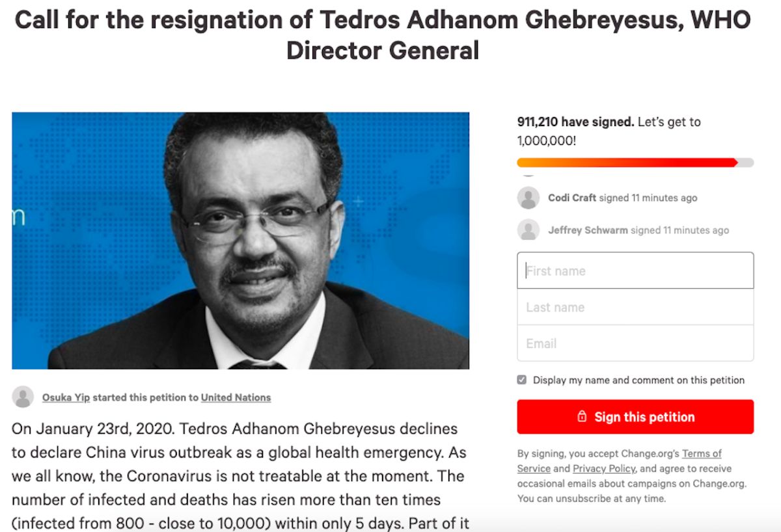Click the Jeffrey Schwarm signed entry

click(638, 230)
